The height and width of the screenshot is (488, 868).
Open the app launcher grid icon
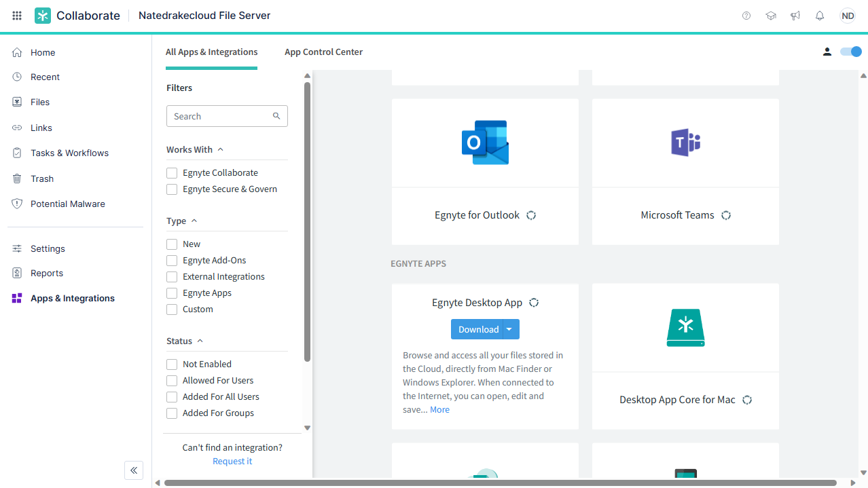(17, 16)
